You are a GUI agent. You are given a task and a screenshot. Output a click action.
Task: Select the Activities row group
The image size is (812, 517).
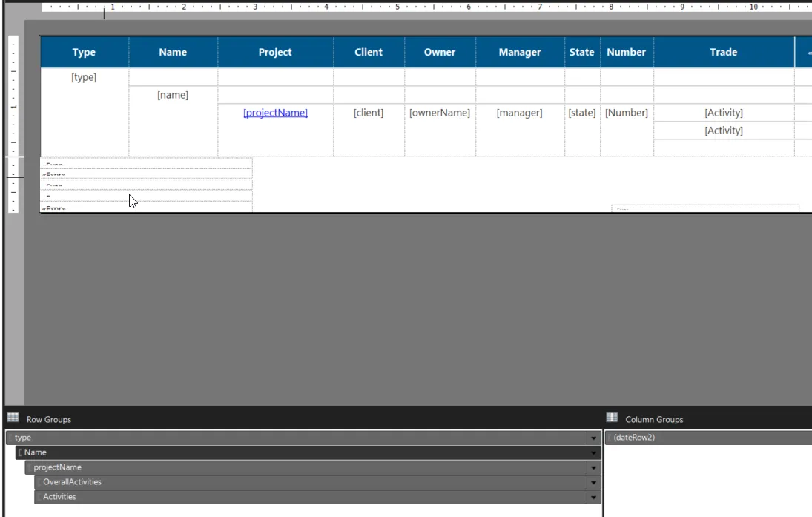click(311, 497)
